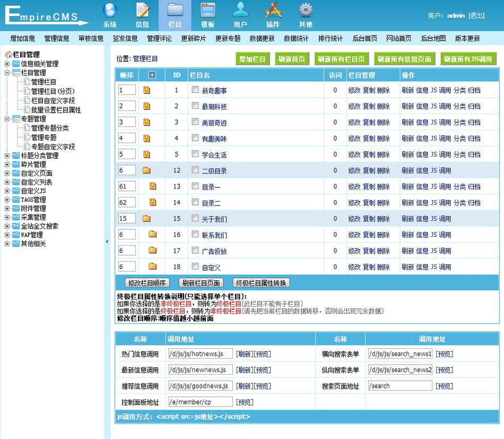Click the 终极栏目属性转换 button

coord(261,283)
